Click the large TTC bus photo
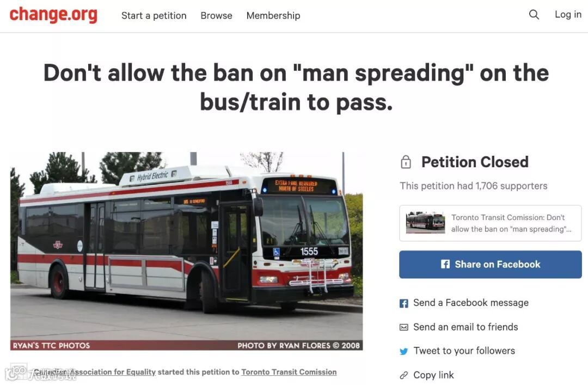This screenshot has height=385, width=588. [x=186, y=251]
